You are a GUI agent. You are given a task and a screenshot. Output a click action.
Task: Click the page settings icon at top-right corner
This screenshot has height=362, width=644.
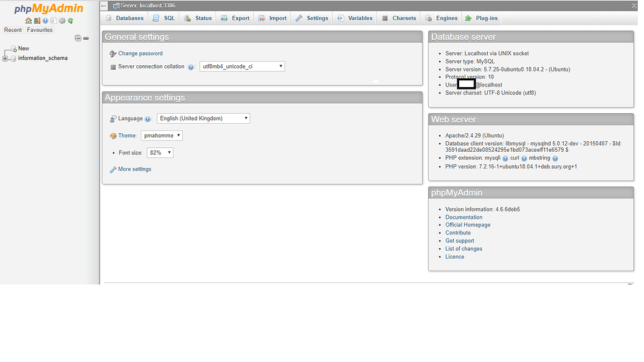point(634,6)
